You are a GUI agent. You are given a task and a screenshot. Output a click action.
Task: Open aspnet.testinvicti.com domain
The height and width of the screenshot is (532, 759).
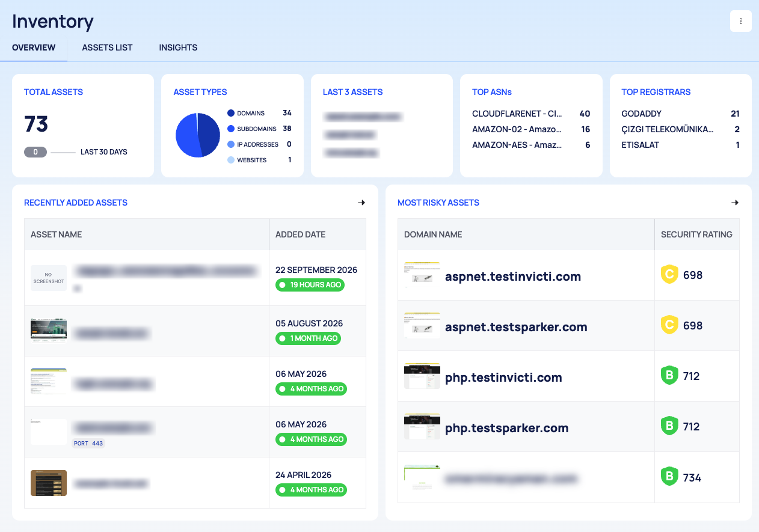click(513, 277)
